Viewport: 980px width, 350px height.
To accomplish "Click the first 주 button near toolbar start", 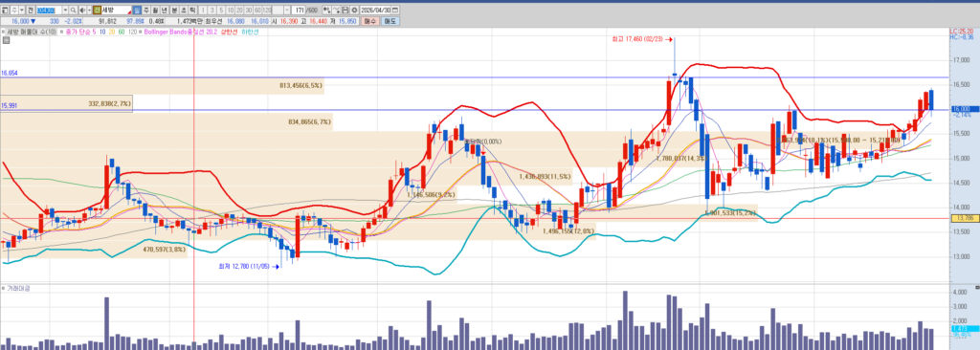I will click(x=13, y=11).
